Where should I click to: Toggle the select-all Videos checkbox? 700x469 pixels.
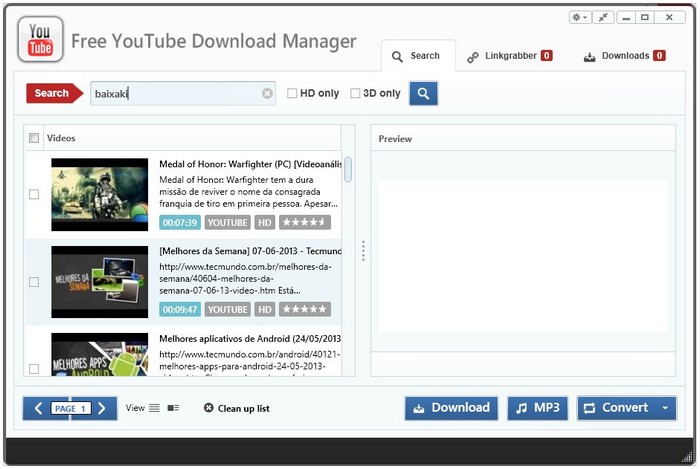point(34,138)
